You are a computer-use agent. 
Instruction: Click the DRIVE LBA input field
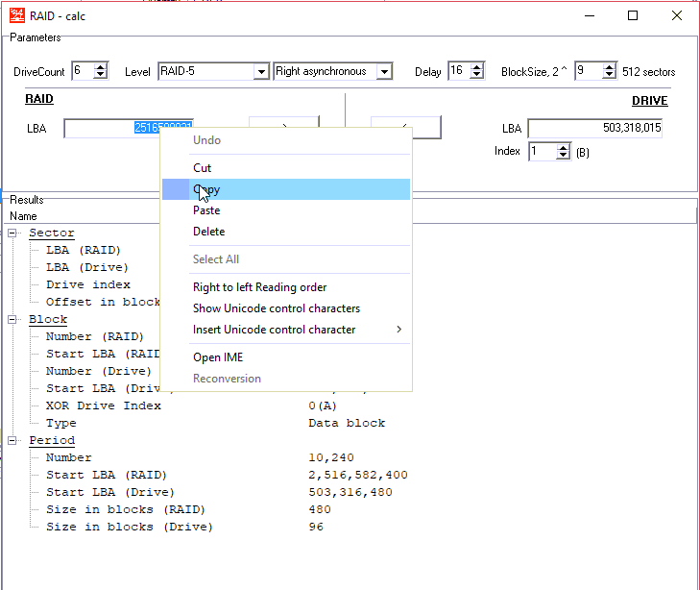[594, 129]
